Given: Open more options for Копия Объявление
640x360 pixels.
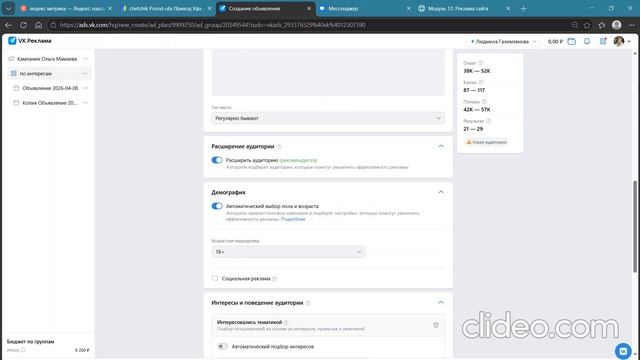Looking at the screenshot, I should pyautogui.click(x=85, y=103).
